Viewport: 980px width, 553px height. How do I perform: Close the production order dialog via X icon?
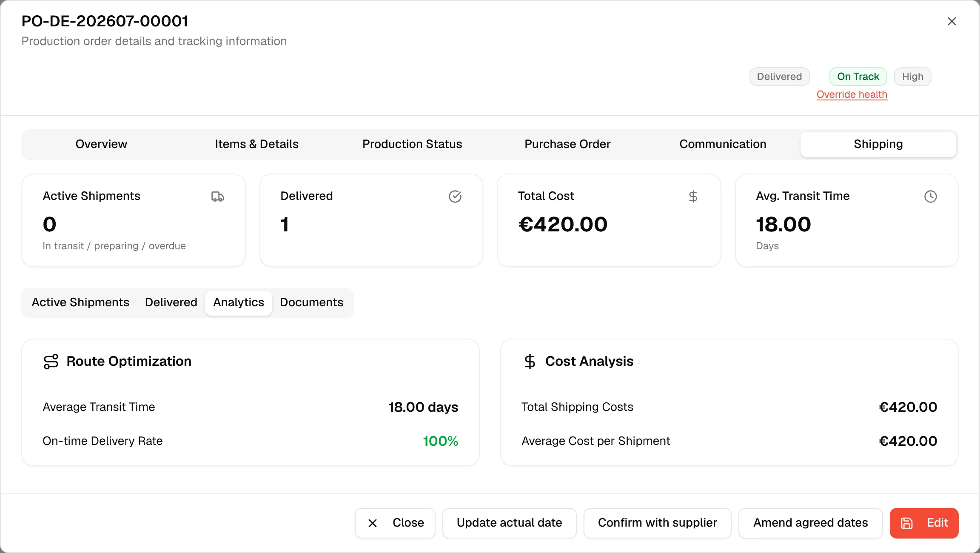[x=952, y=21]
